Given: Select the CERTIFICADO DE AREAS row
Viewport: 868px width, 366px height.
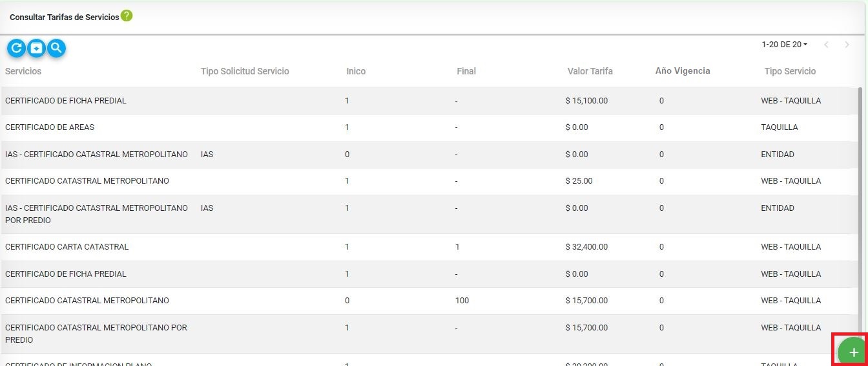Looking at the screenshot, I should click(429, 127).
